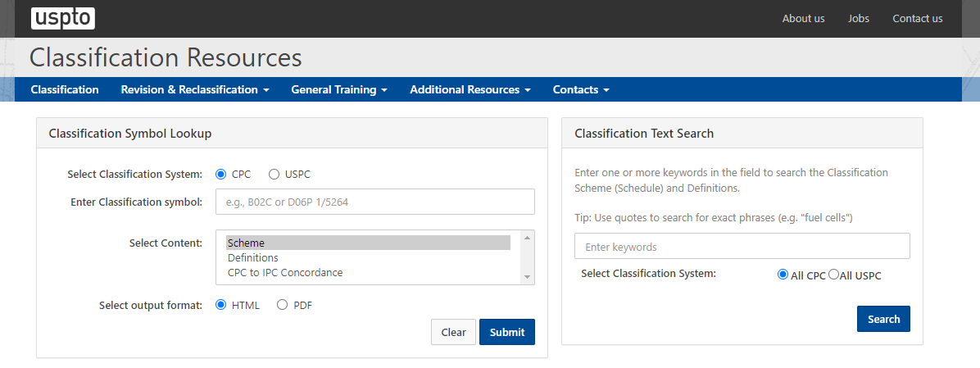Select All CPC for text search

[783, 275]
